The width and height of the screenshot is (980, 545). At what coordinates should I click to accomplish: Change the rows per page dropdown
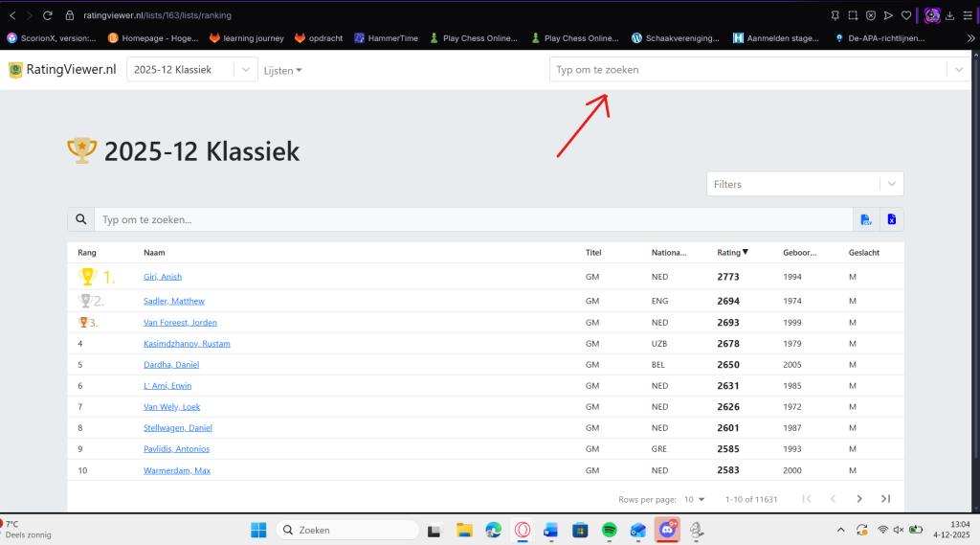tap(695, 499)
